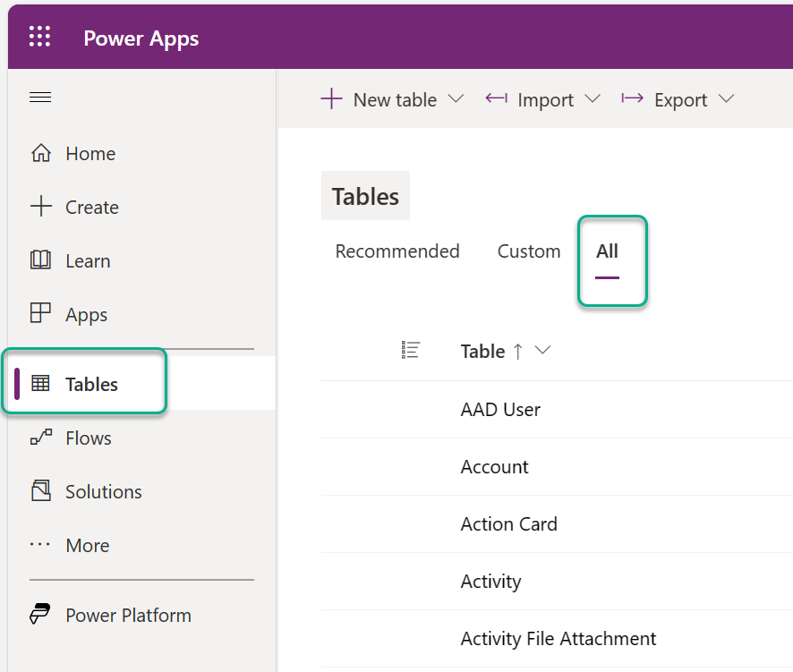
Task: Click the Solutions icon in sidebar
Action: [x=40, y=491]
